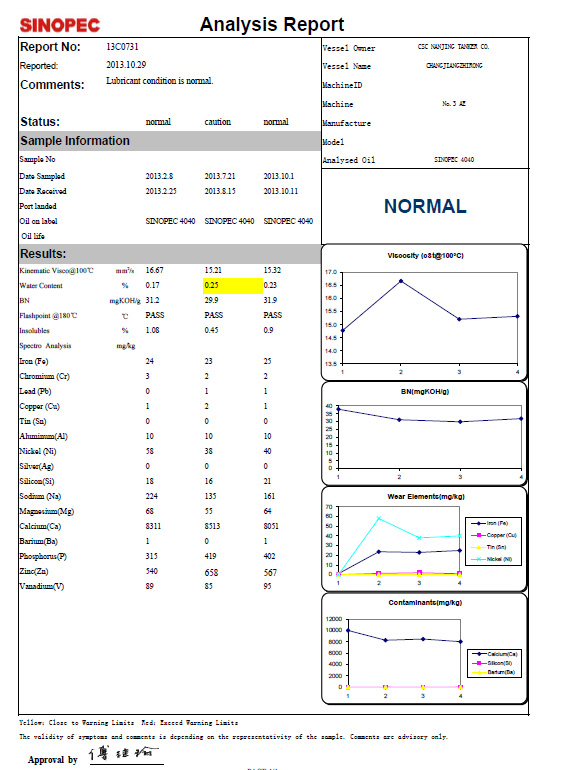Click the Results section header
Viewport: 573px width, 770px height.
coord(169,254)
